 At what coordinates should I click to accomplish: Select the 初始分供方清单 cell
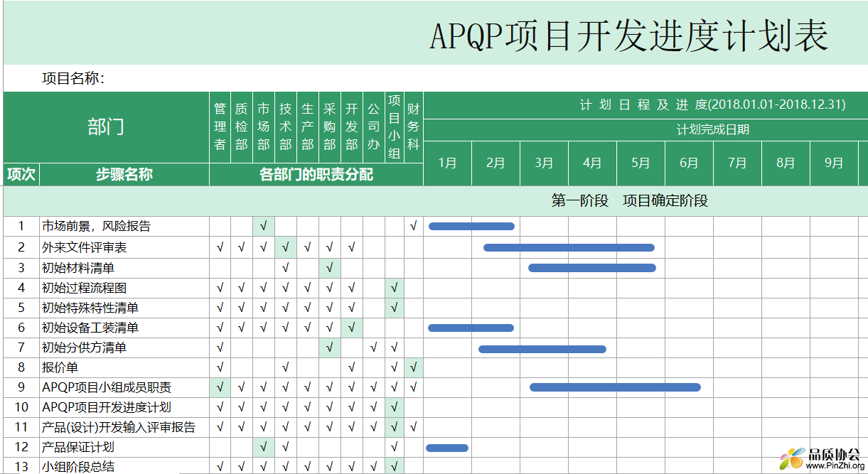[x=124, y=348]
